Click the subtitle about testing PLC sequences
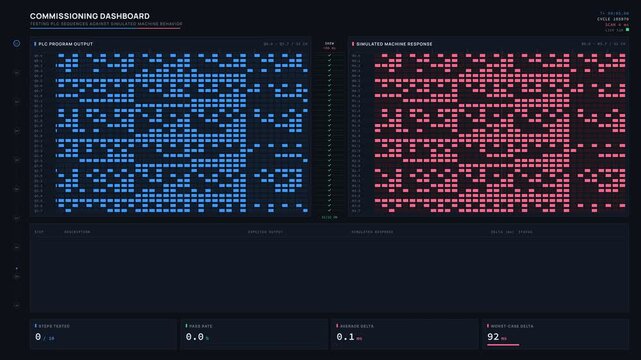Image resolution: width=641 pixels, height=360 pixels. pos(106,24)
